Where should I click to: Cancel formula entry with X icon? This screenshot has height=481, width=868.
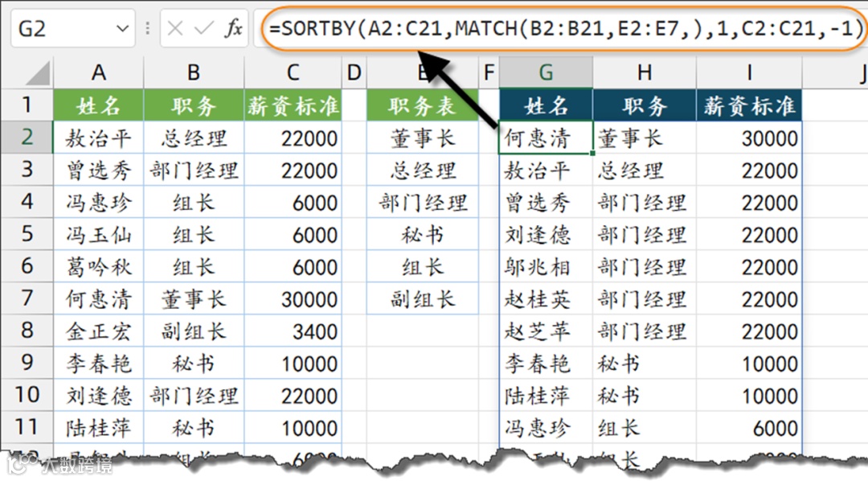(x=175, y=28)
